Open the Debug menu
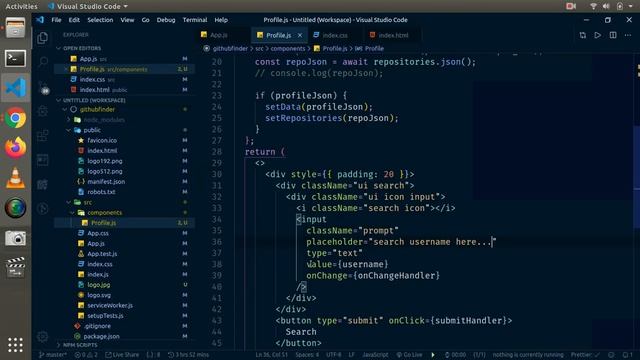The width and height of the screenshot is (640, 360). [166, 20]
